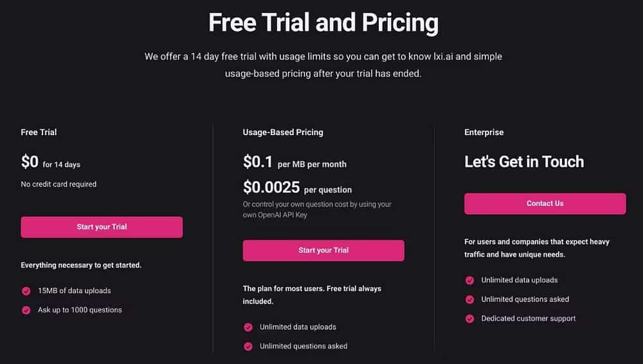Click the checkmark icon beside 15MB of data uploads
Viewport: 643px width, 364px height.
(x=26, y=291)
